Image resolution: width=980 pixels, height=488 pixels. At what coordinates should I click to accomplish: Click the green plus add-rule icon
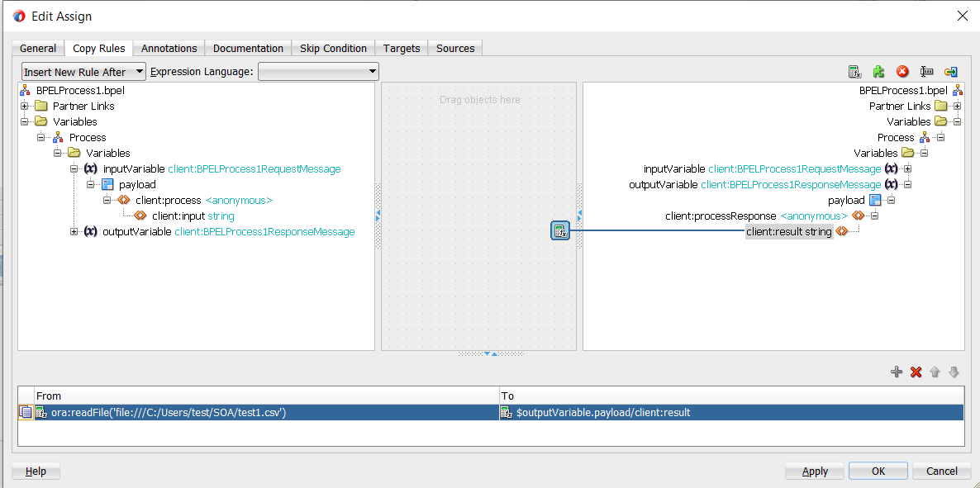(897, 372)
